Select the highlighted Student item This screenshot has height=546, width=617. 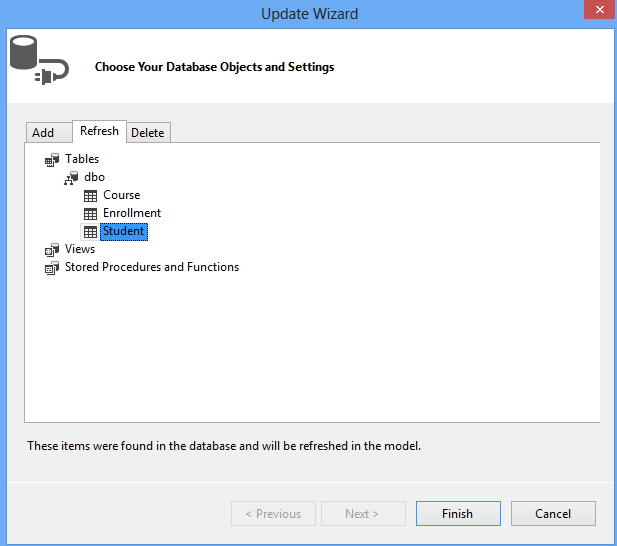coord(124,231)
